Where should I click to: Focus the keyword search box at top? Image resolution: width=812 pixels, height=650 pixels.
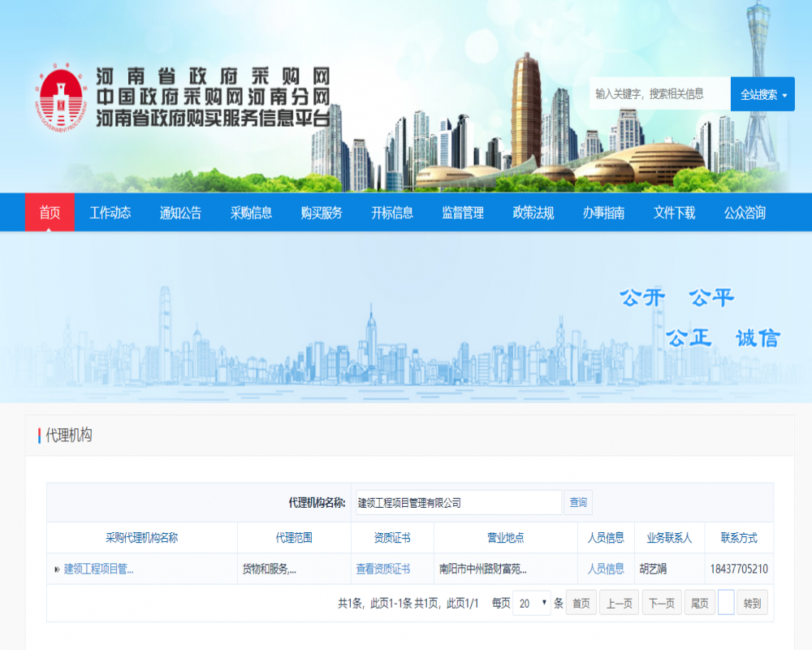tap(659, 94)
